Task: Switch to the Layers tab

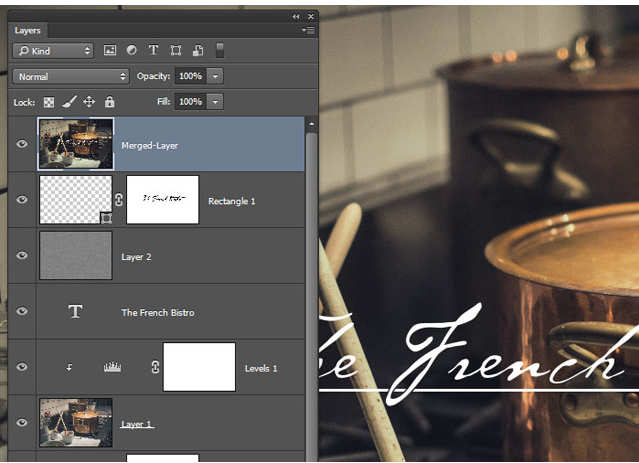Action: coord(27,31)
